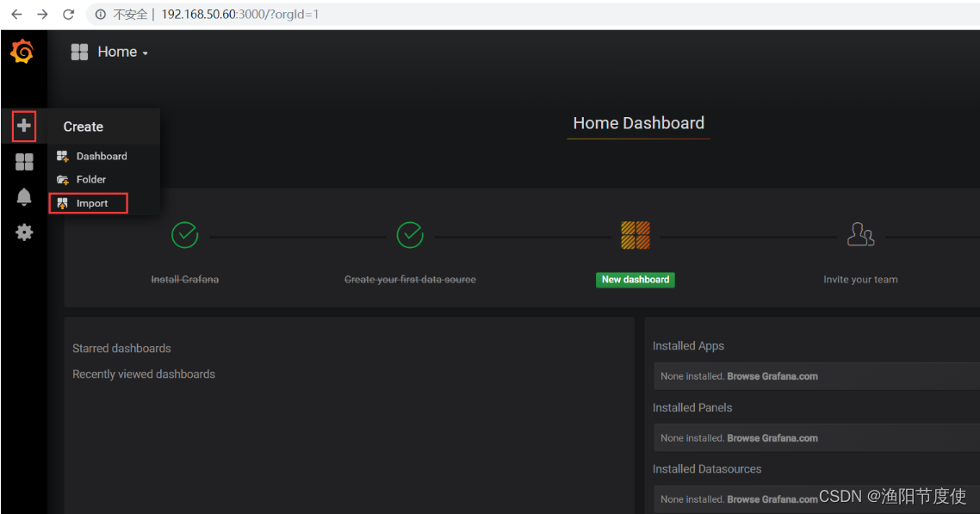Click the Invite your team link
Screen dimensions: 980x514
[x=860, y=279]
